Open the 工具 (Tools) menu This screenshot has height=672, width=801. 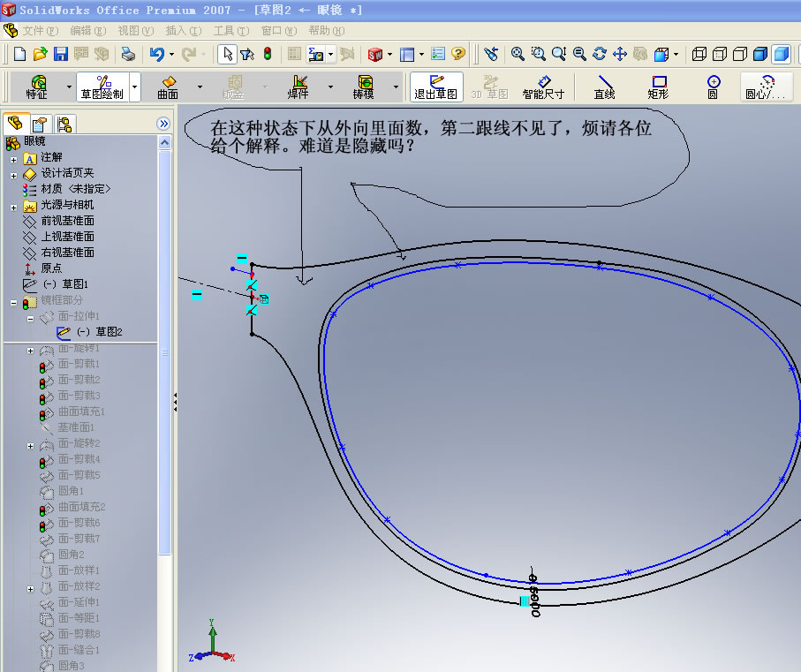(230, 31)
